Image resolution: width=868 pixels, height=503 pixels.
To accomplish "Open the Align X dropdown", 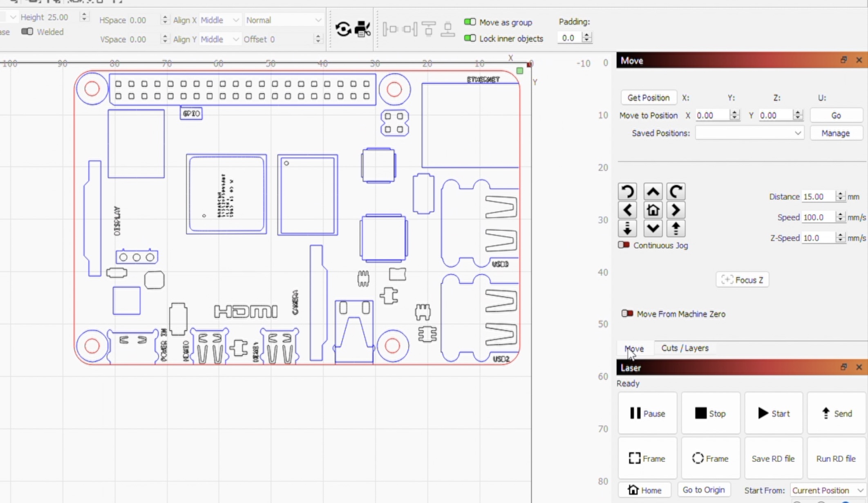I will (x=219, y=20).
